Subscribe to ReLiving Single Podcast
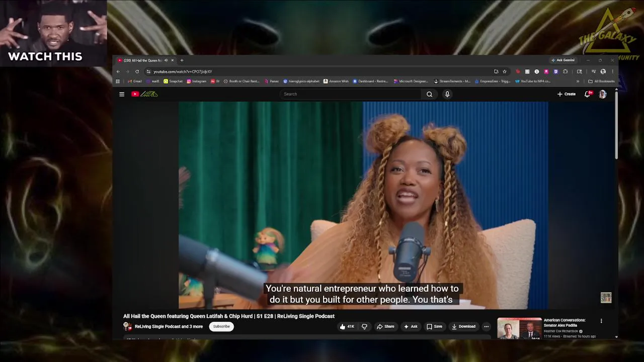 221,326
